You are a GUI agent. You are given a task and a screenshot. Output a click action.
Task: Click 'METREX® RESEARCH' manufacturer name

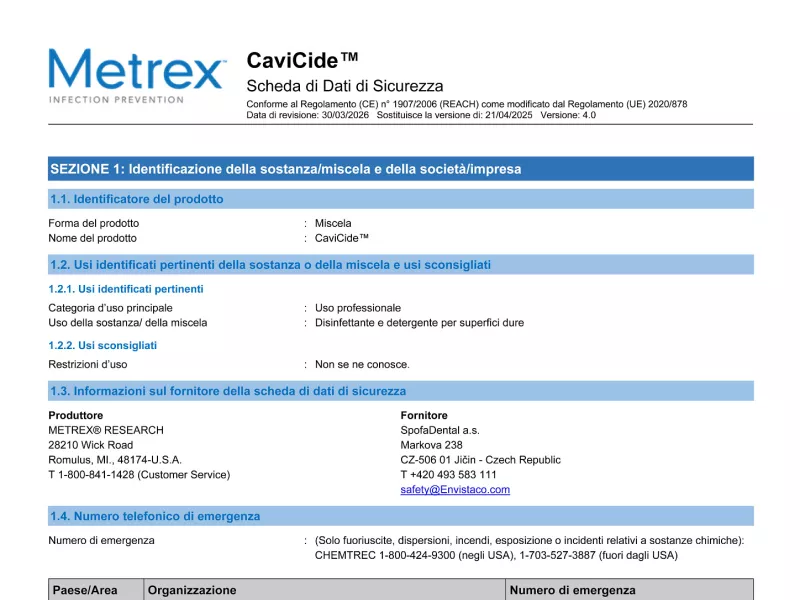tap(106, 430)
